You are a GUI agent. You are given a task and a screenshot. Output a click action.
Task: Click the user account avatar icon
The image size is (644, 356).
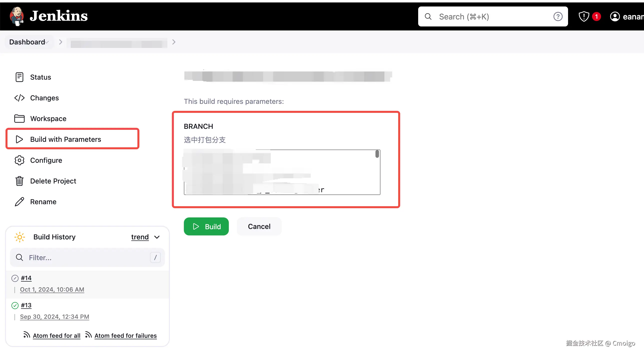[x=615, y=17]
